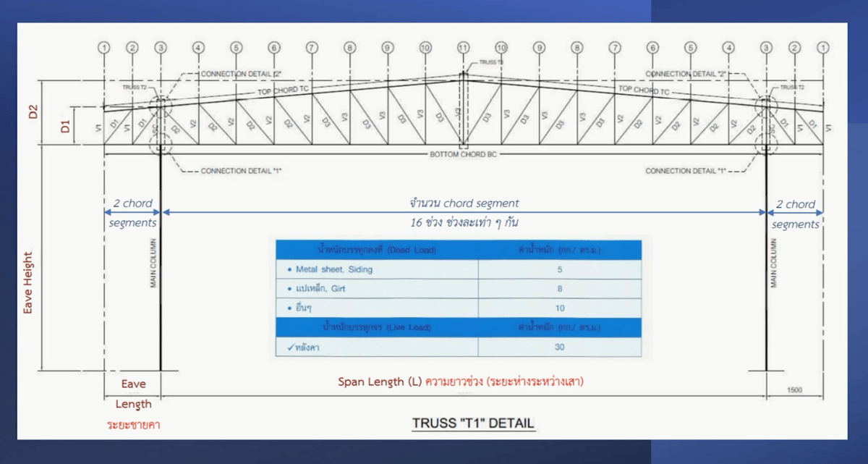Click the red ระยะชายคา label
Viewport: 868px width, 464px height.
[133, 424]
